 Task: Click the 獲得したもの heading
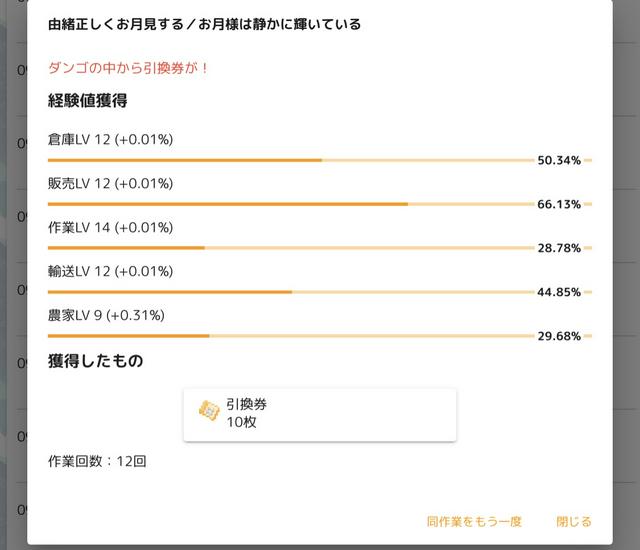click(95, 361)
